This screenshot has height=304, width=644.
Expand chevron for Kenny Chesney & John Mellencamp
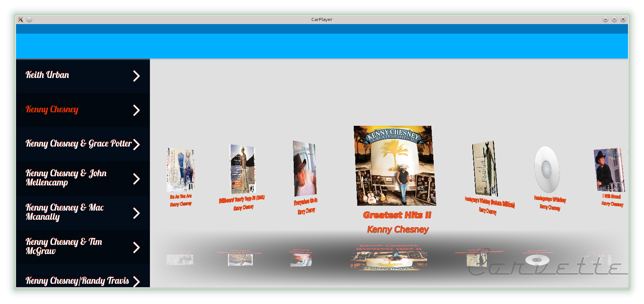(137, 179)
